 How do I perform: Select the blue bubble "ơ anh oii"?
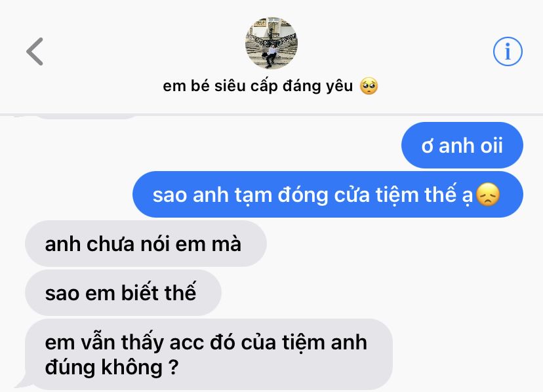coord(462,145)
